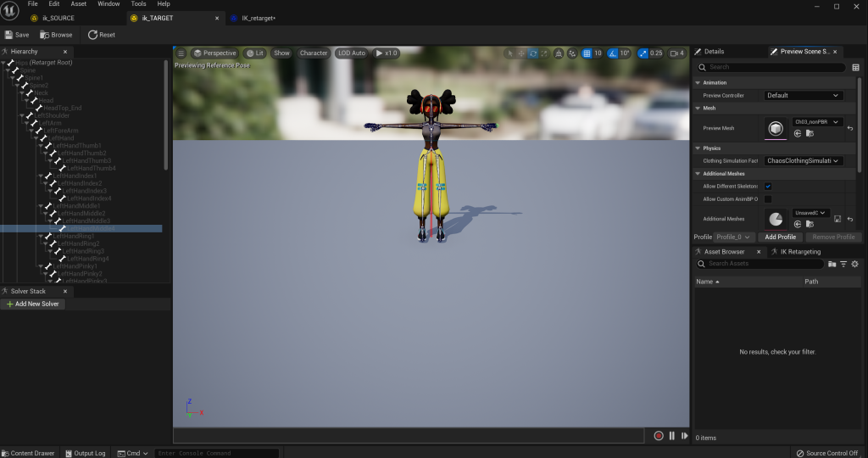Open Asset Browser filter options icon
The image size is (868, 458).
[x=843, y=264]
